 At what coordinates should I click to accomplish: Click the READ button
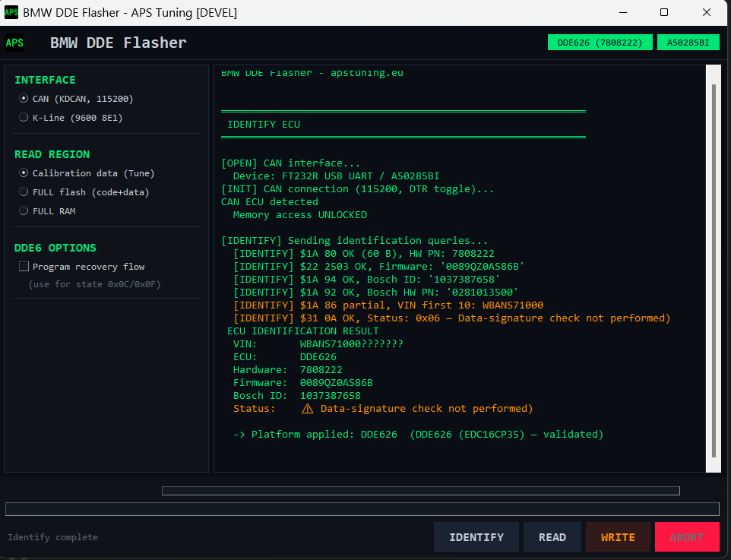click(552, 537)
